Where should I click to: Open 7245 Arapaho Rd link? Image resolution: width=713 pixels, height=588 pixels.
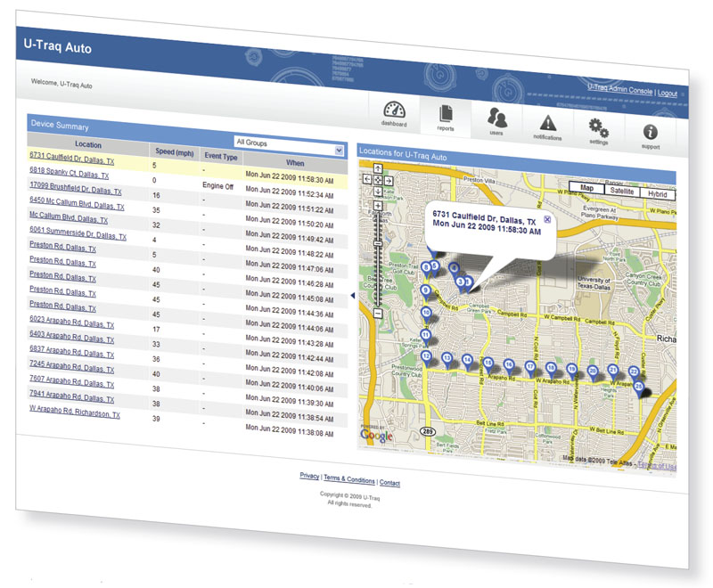[72, 367]
